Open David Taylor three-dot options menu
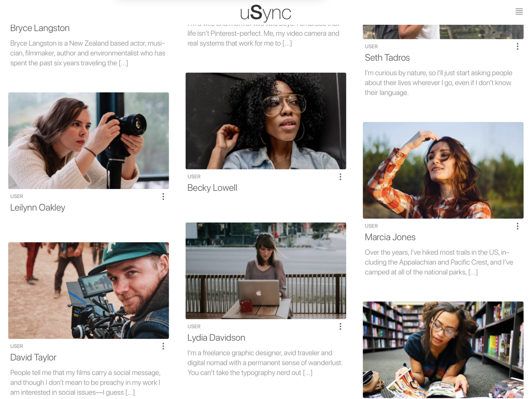 tap(163, 346)
